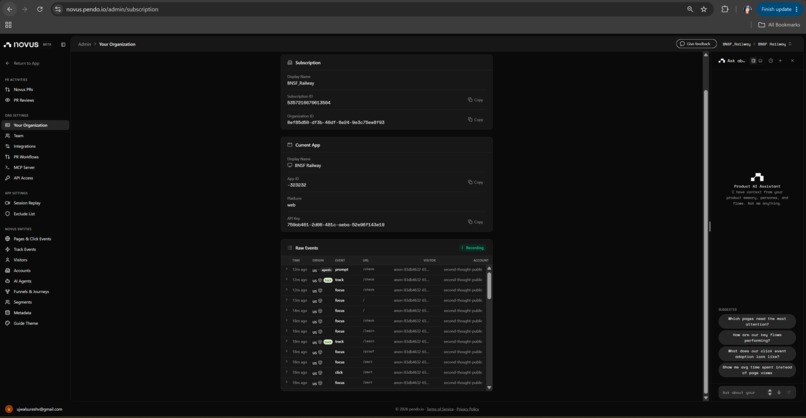
Task: Start a new assistant chat with plus icon
Action: 780,61
